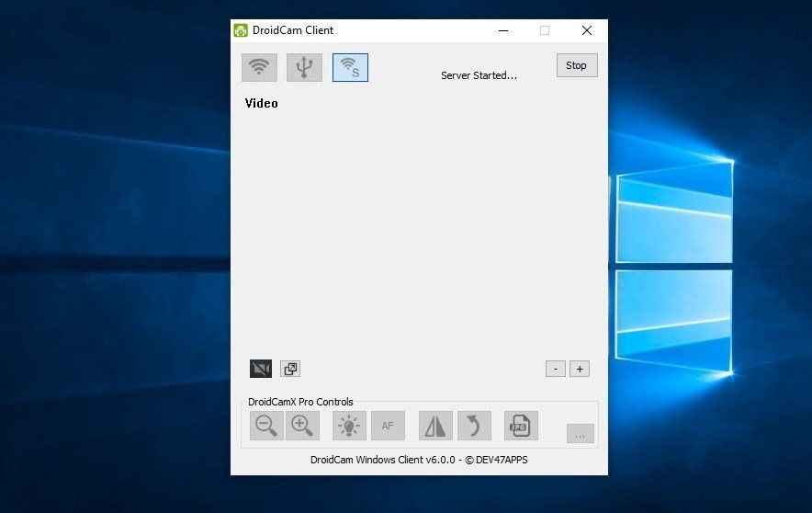The width and height of the screenshot is (812, 513).
Task: Click the mirror flip video icon
Action: (x=435, y=426)
